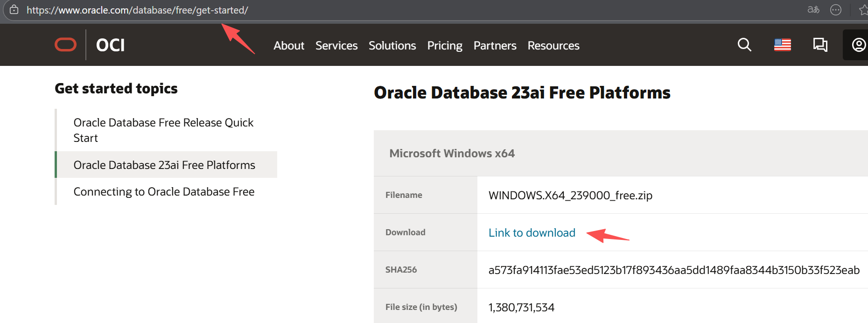
Task: Click the Link to download hyperlink
Action: point(532,233)
